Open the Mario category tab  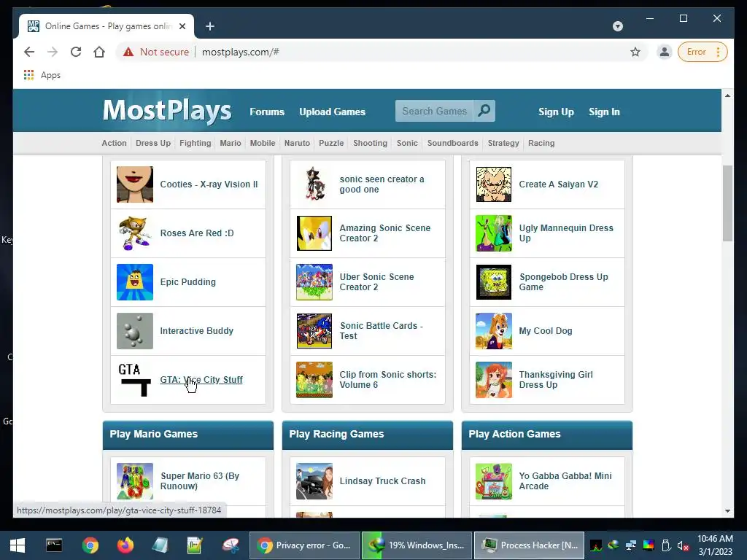click(x=230, y=143)
